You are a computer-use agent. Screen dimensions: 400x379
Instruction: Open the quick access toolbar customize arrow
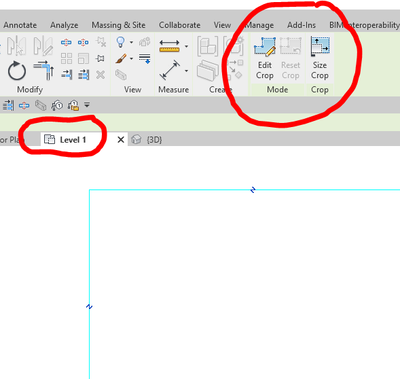point(87,105)
